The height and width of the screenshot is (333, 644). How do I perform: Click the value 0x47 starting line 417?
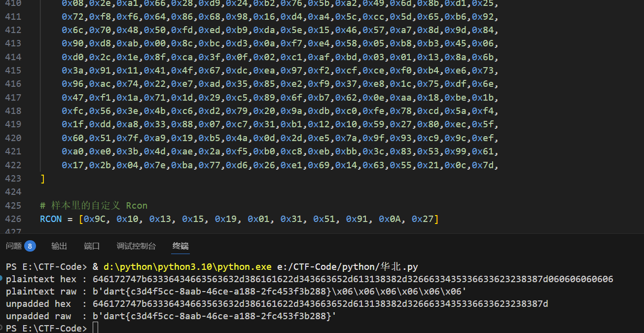(72, 98)
